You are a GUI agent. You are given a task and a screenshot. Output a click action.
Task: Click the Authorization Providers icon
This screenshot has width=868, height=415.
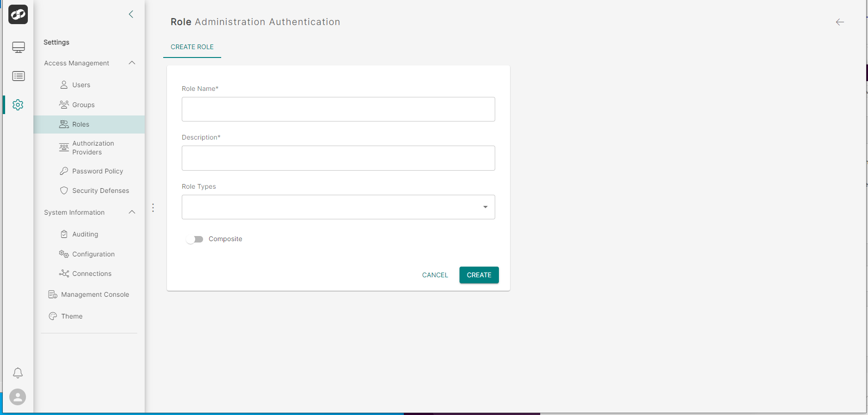click(x=64, y=147)
